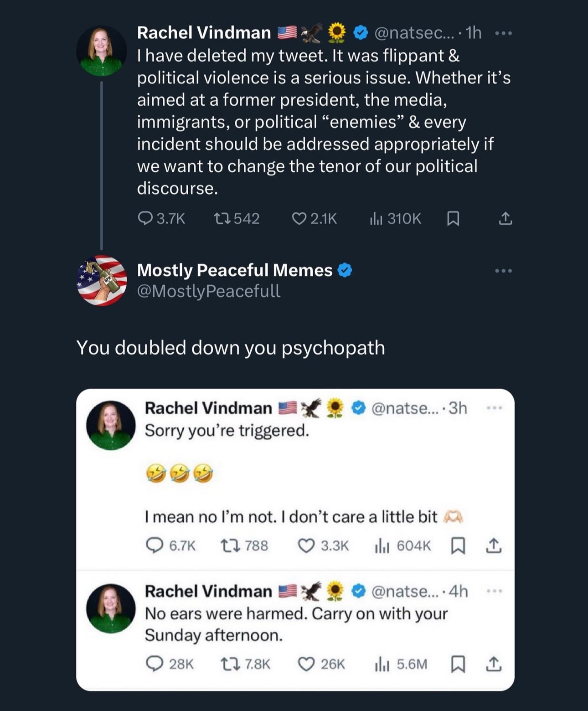
Task: Share the top Rachel Vindman tweet
Action: (505, 219)
